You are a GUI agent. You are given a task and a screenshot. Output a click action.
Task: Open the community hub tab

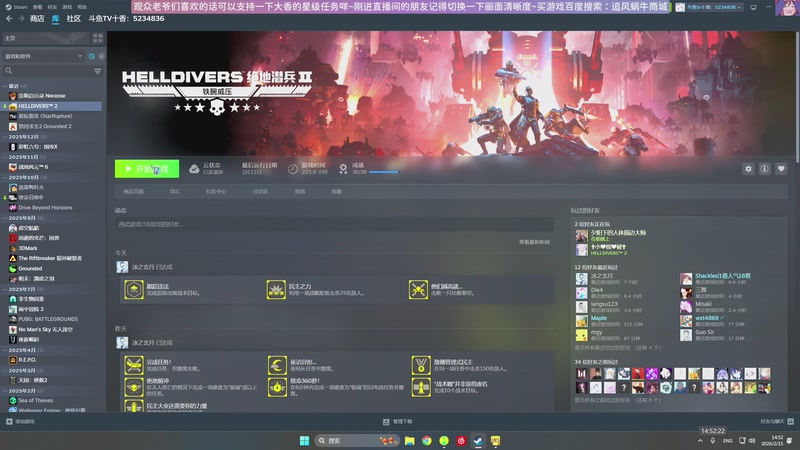pyautogui.click(x=216, y=191)
